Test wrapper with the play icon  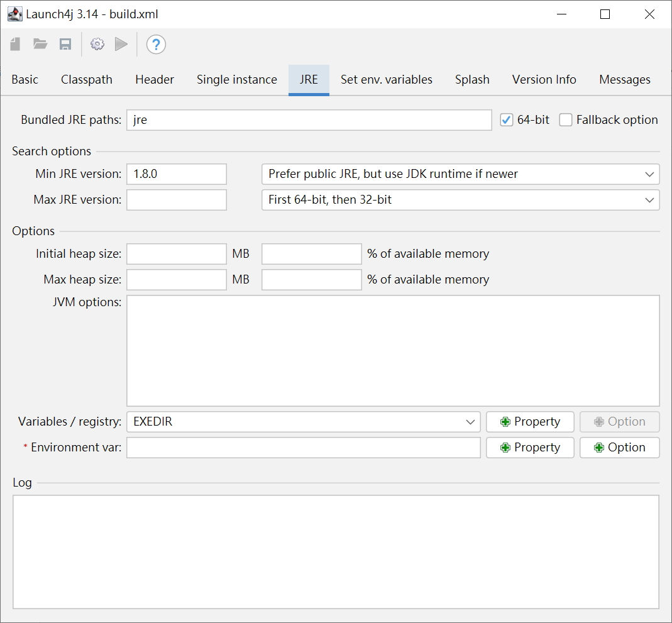(121, 44)
